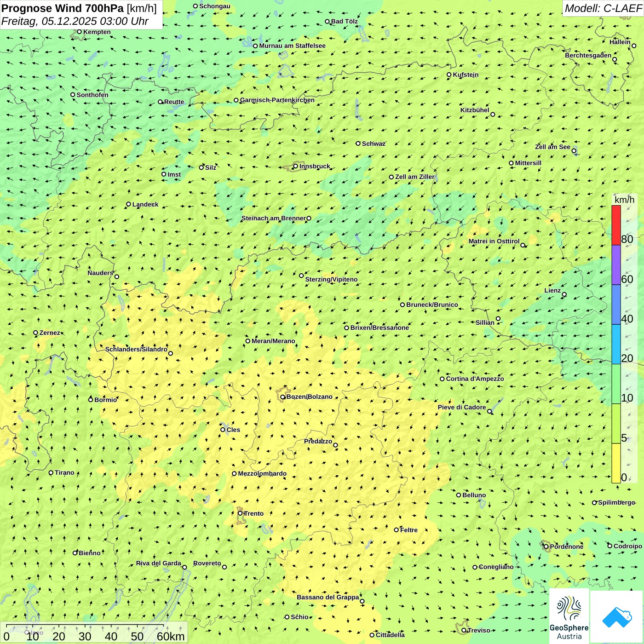The image size is (644, 644).
Task: Select the Schlanders/Silandro label
Action: 136,349
